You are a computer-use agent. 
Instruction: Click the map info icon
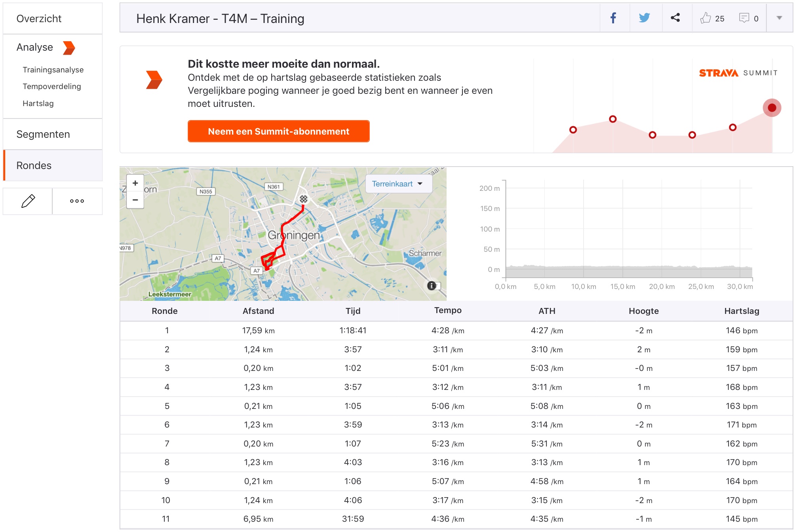click(432, 285)
